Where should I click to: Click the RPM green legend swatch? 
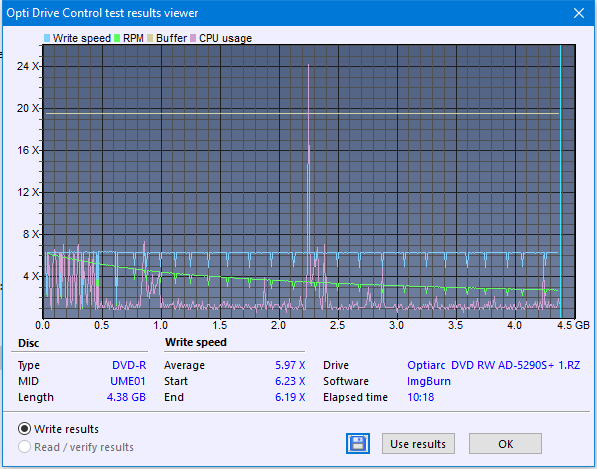(x=117, y=38)
